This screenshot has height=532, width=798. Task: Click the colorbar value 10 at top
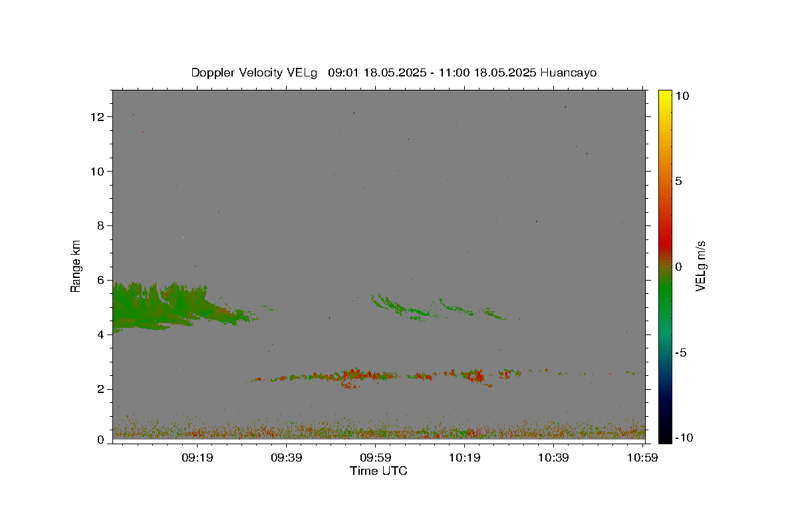682,96
